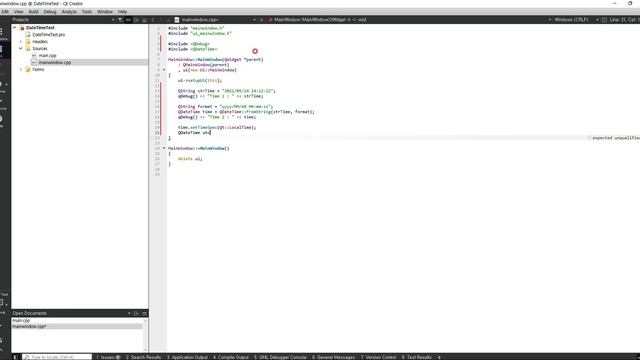640x360 pixels.
Task: Open the mainwindow.cpp* document dropdown
Action: [x=254, y=20]
